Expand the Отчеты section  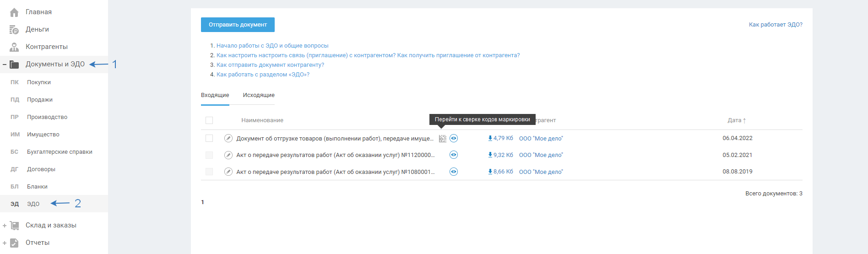click(5, 243)
